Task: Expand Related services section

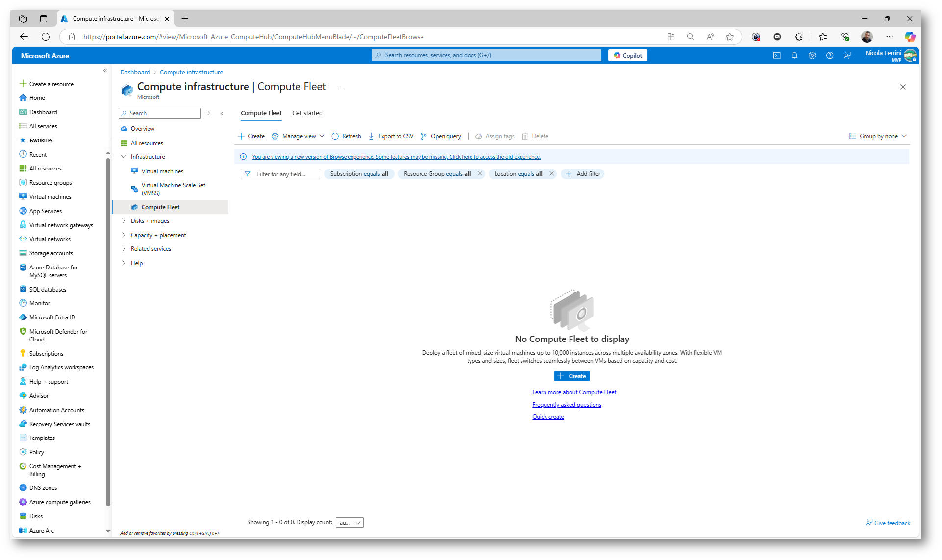Action: pos(124,249)
